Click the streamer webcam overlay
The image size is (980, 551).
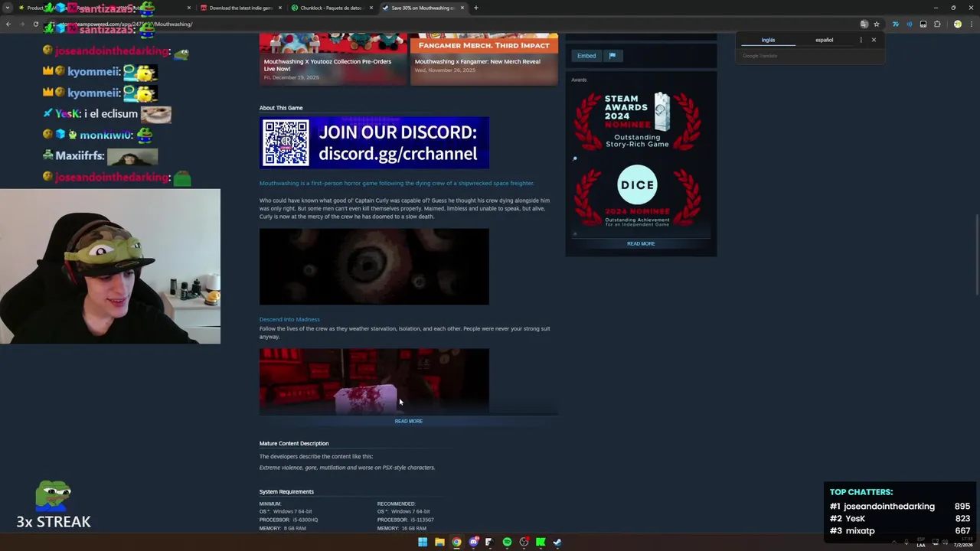(110, 266)
